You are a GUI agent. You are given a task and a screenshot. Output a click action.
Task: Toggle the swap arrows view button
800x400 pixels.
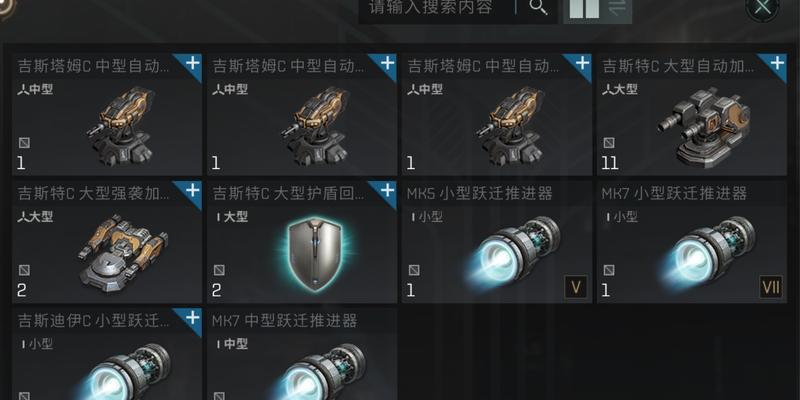pos(617,8)
